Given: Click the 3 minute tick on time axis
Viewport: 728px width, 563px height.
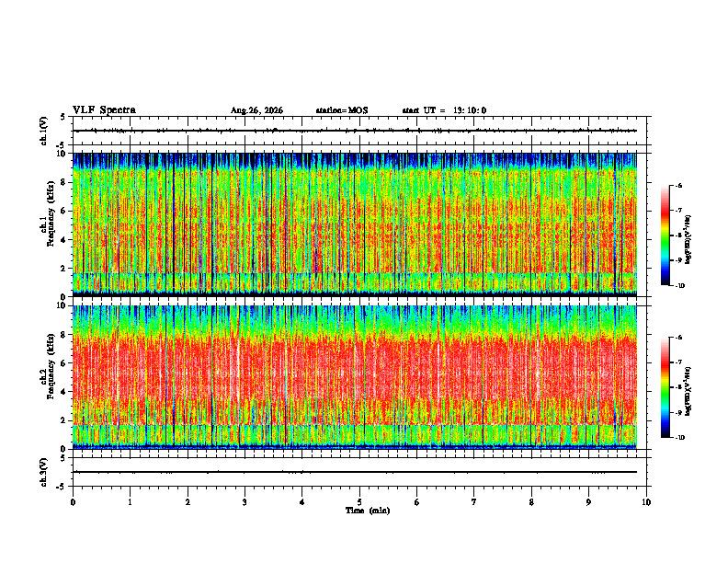Looking at the screenshot, I should click(245, 502).
